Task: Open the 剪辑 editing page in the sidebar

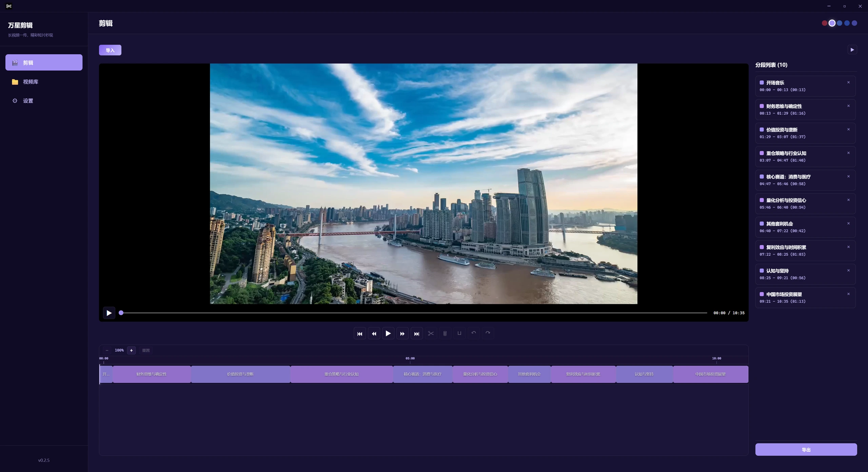Action: [x=44, y=63]
